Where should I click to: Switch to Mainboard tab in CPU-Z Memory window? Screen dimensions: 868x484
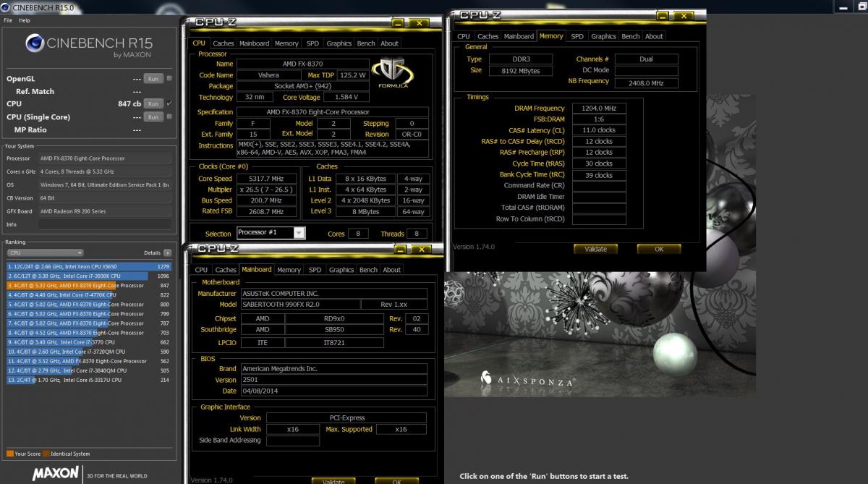click(x=519, y=36)
